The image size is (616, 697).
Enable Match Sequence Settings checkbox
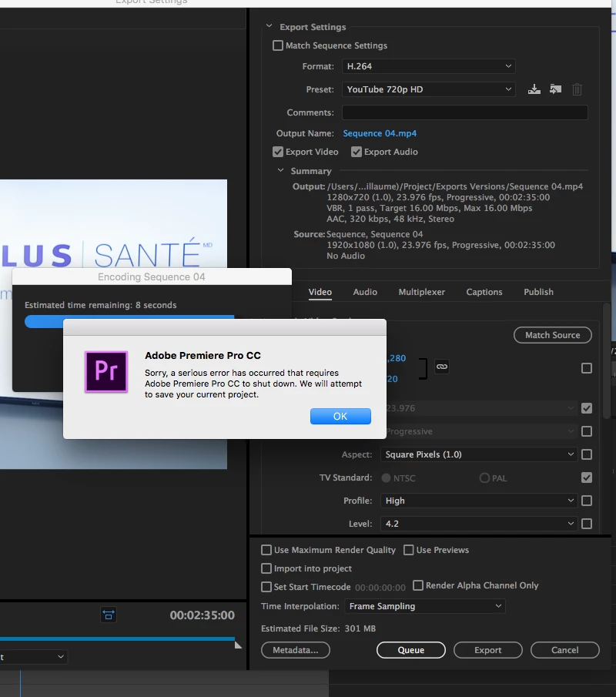278,45
